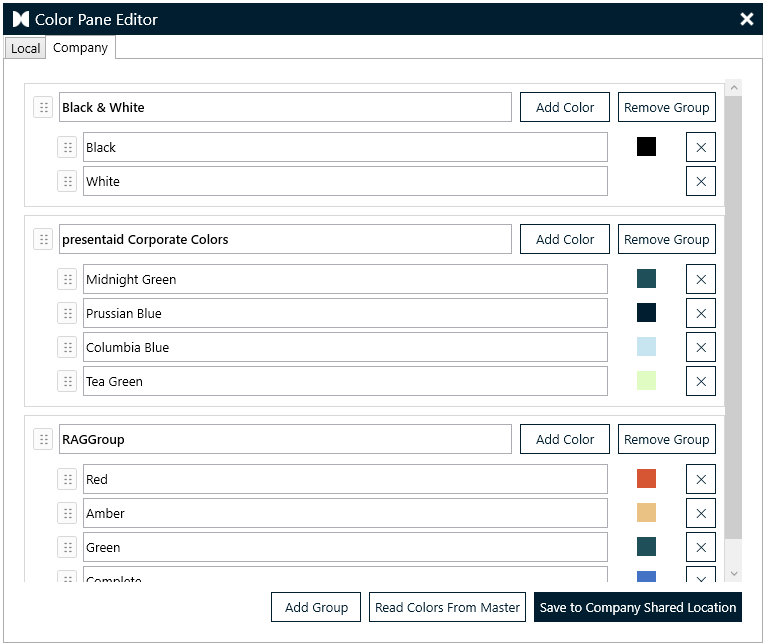Click the Add Group button
Viewport: 765px width, 644px height.
coord(316,607)
